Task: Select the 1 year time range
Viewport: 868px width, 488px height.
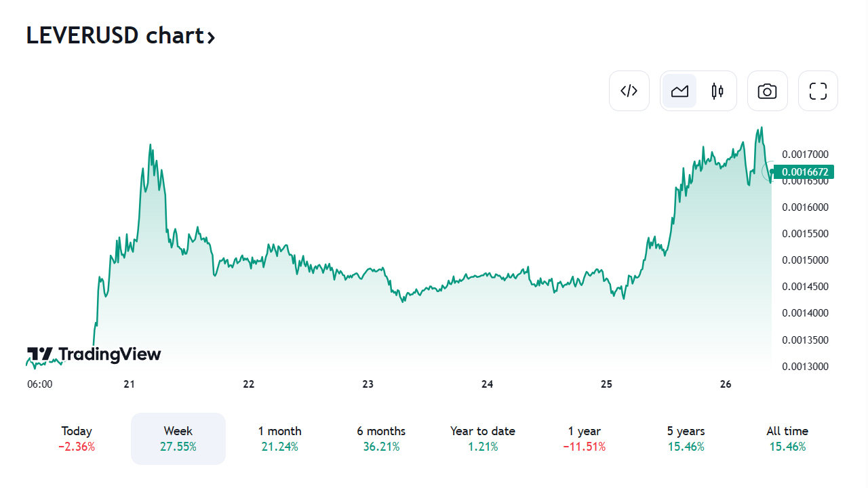Action: click(585, 439)
